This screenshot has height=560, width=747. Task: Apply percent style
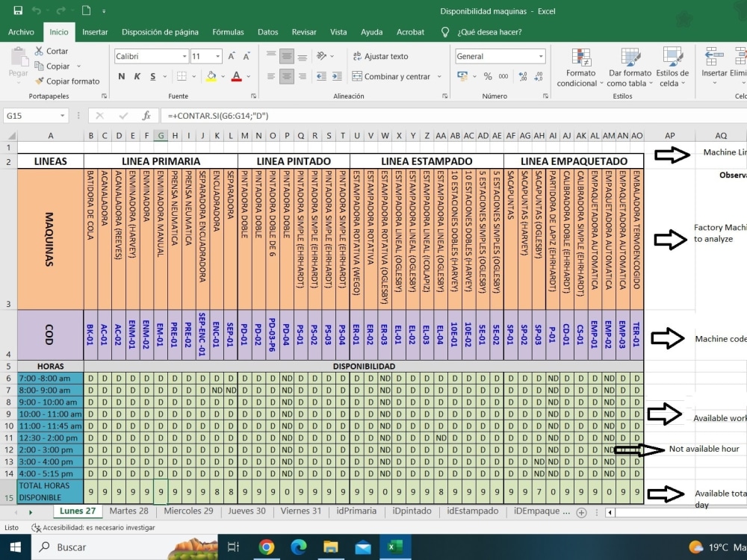[x=488, y=76]
